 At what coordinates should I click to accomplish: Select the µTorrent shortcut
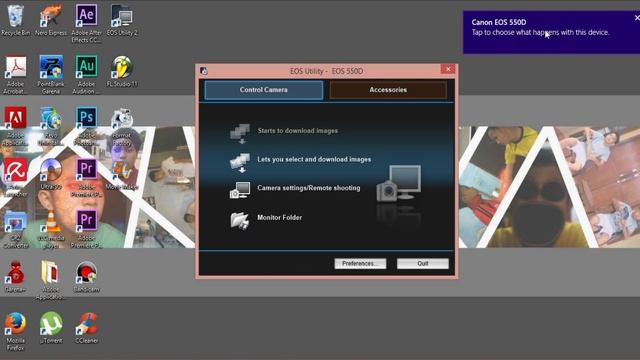pyautogui.click(x=51, y=328)
